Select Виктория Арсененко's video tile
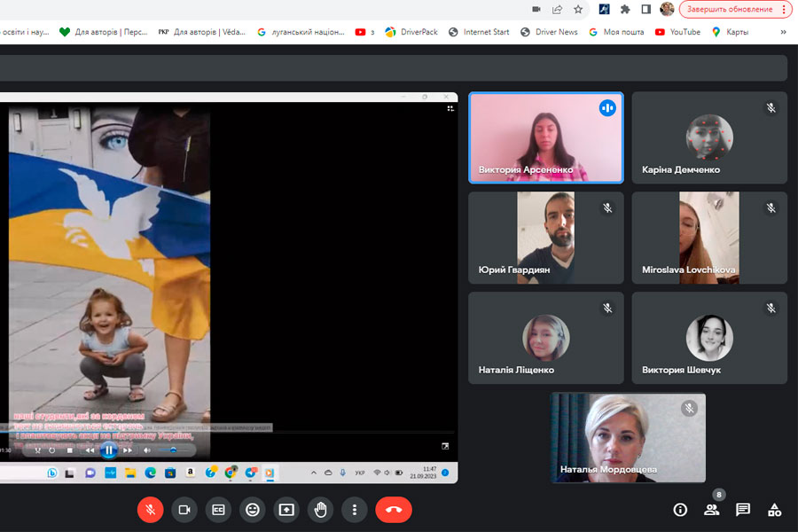Image resolution: width=798 pixels, height=532 pixels. pos(546,138)
